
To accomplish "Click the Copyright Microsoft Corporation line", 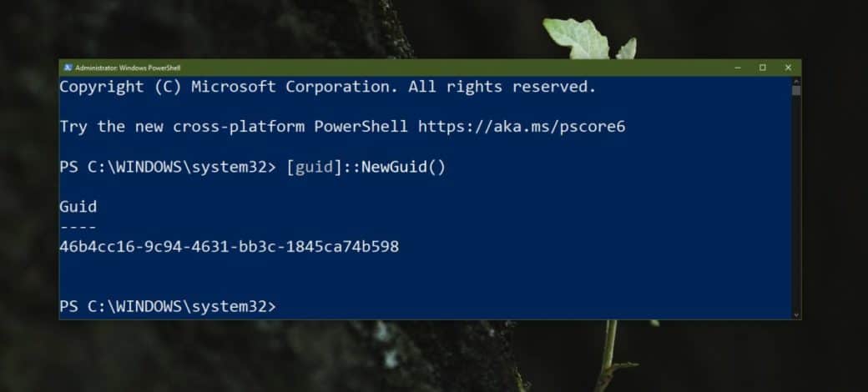I will point(327,87).
